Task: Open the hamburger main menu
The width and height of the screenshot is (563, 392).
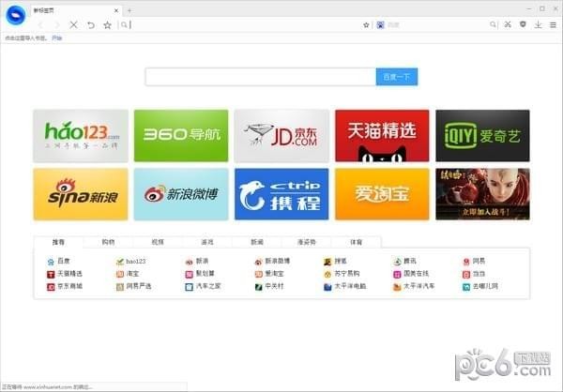Action: tap(552, 25)
